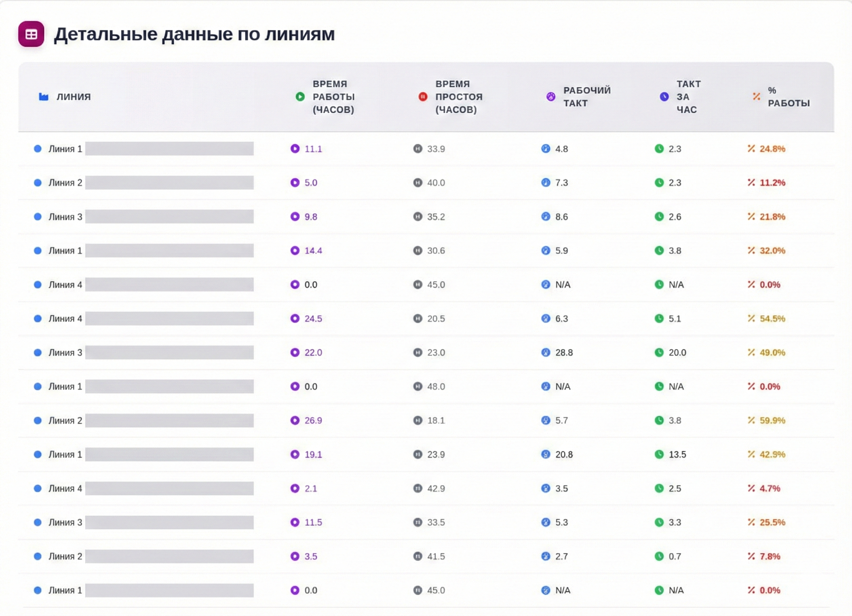Click purple play icon next to 26.9

295,420
